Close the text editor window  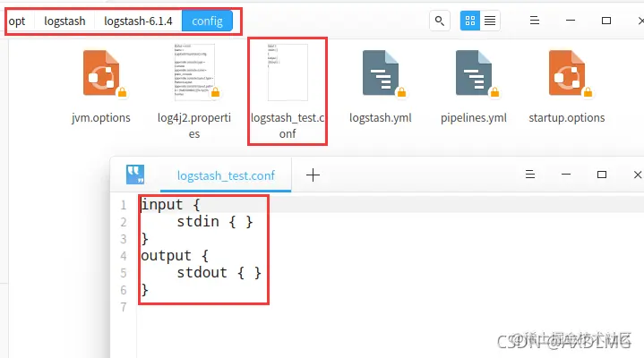pyautogui.click(x=638, y=175)
